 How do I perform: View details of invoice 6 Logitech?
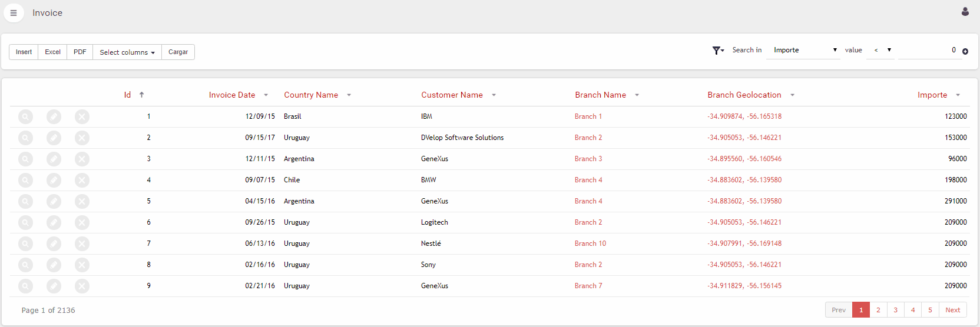point(25,222)
